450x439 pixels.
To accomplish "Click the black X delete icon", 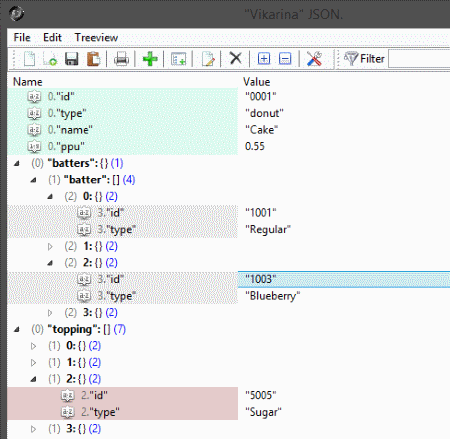I will (236, 59).
